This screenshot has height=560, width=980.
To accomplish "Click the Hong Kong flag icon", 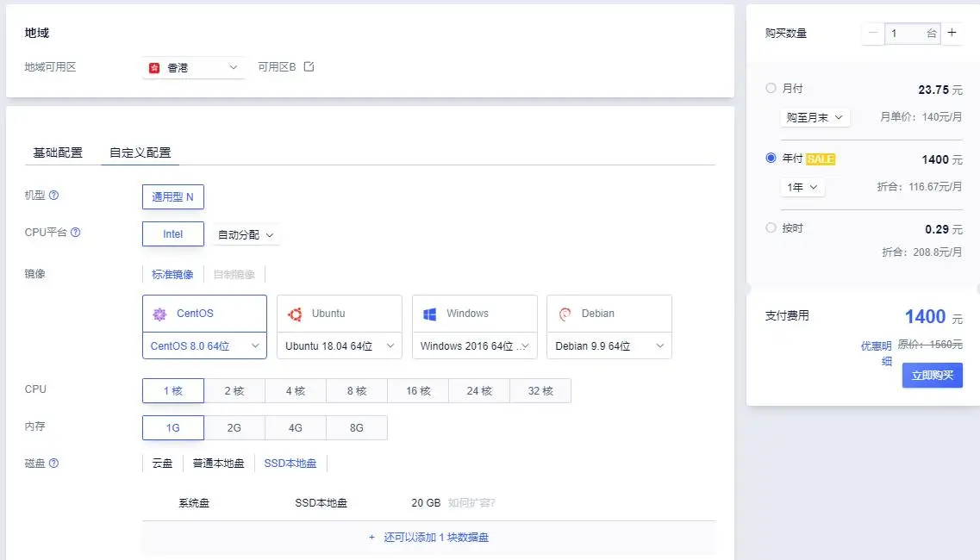I will click(x=154, y=67).
